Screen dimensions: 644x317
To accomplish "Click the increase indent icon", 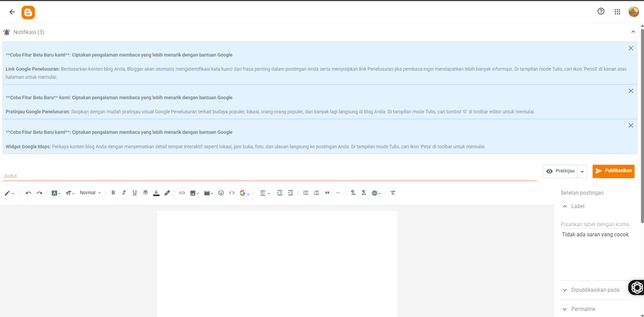I will (280, 192).
